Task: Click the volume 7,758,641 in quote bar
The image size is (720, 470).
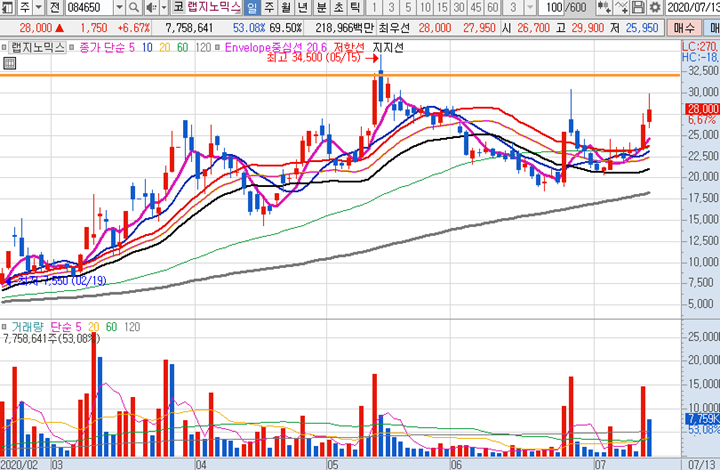Action: (189, 28)
